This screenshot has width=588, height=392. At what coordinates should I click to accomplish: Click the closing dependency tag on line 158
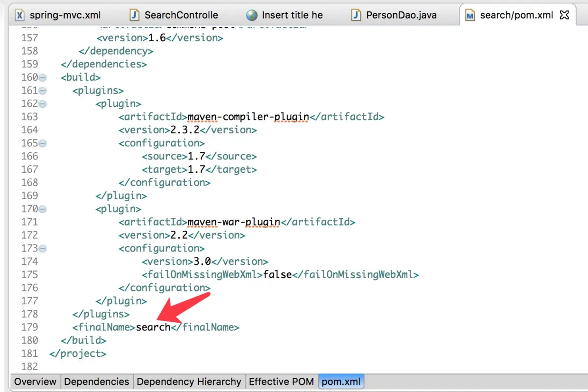(x=116, y=51)
